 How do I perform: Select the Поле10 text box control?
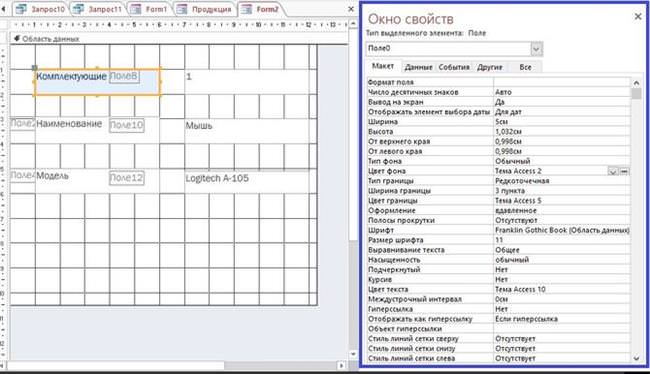coord(127,125)
